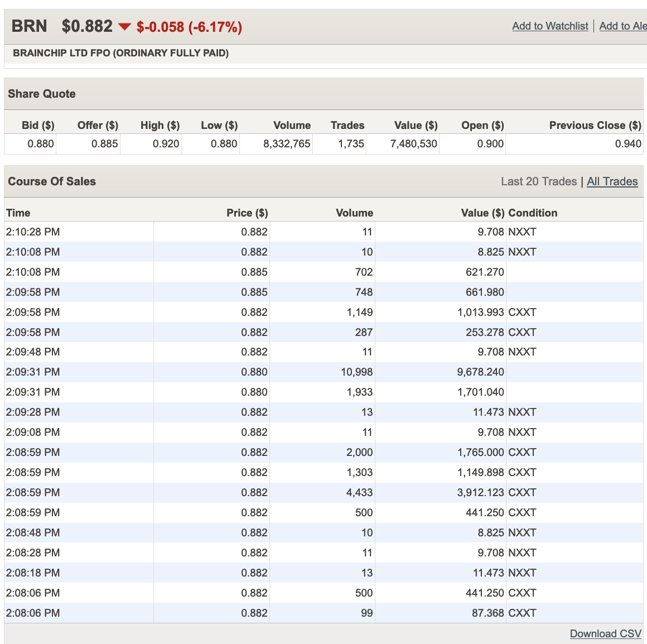Click the 3,912.123 value cell
Image resolution: width=647 pixels, height=644 pixels.
point(480,492)
